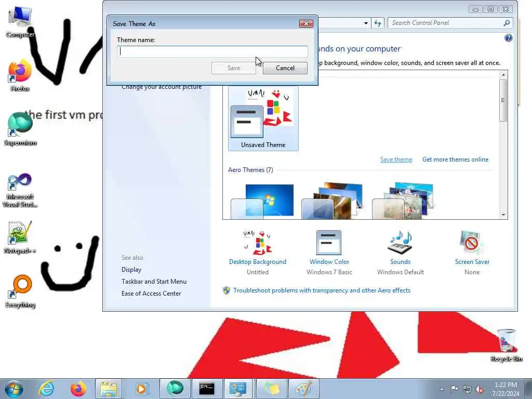Open the Windows Start menu orb

[14, 389]
